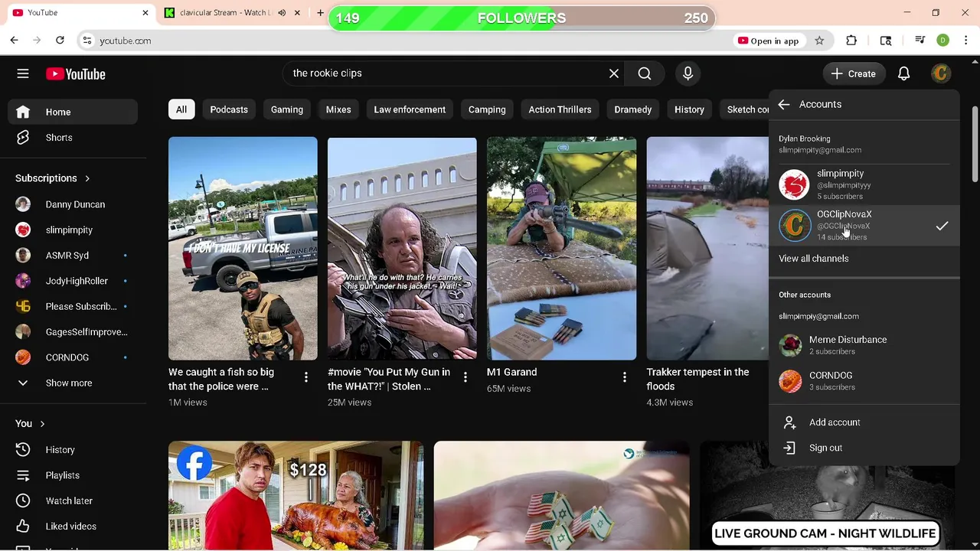Select the Law enforcement filter chip
980x551 pixels.
click(410, 109)
